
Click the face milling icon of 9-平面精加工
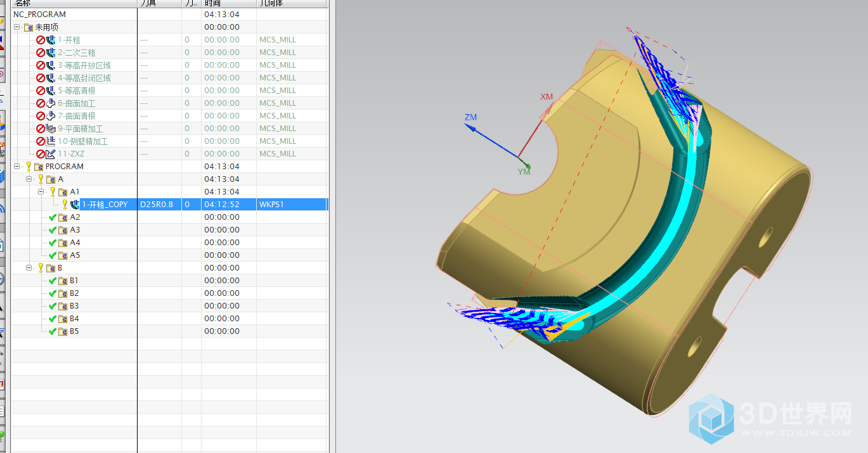tap(51, 129)
